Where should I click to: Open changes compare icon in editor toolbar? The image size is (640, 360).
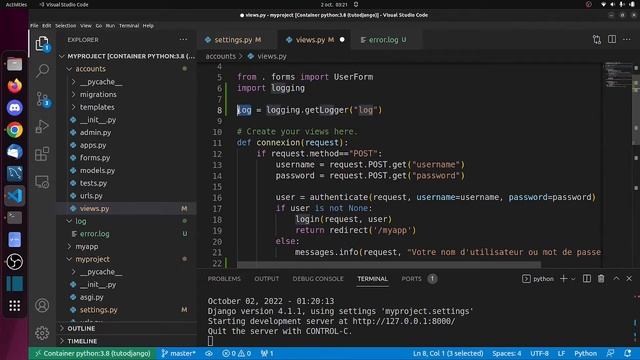tap(597, 40)
